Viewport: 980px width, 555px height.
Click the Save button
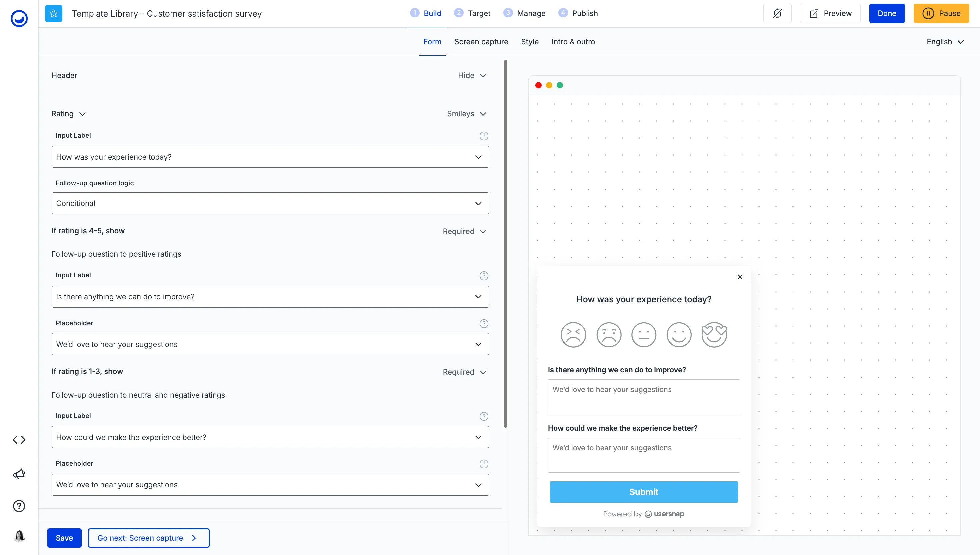(64, 538)
